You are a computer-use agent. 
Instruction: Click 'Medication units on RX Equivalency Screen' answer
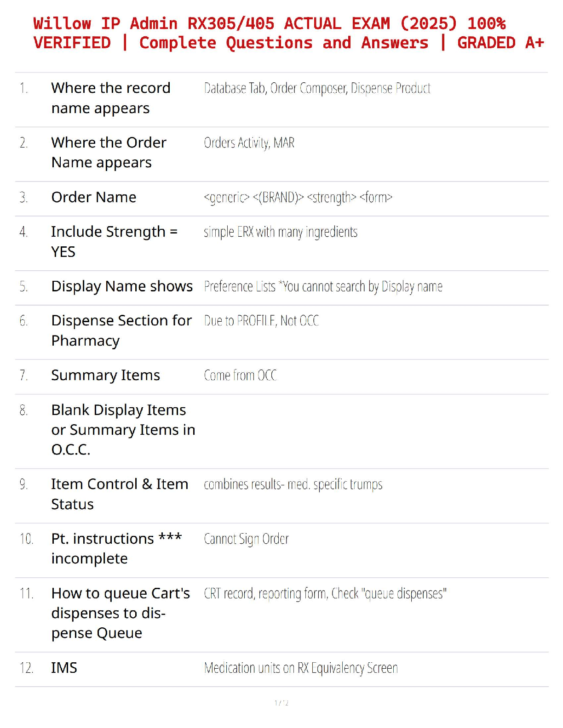point(301,668)
